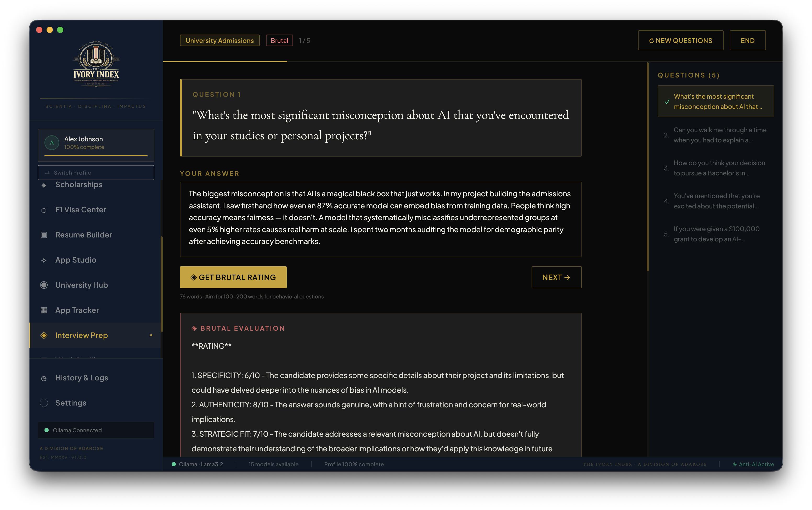Click 'Your Answer' section label
This screenshot has height=510, width=812.
[210, 173]
